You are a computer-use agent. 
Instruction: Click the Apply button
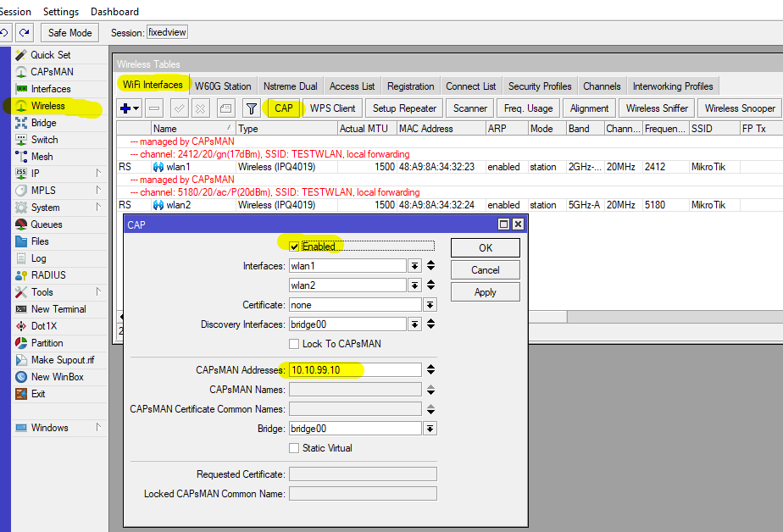tap(485, 292)
